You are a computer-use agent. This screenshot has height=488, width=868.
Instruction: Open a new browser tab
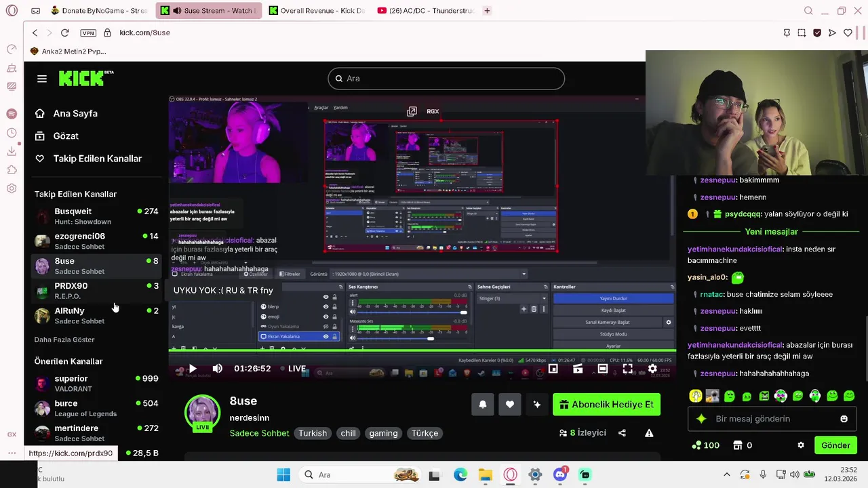[x=487, y=11]
